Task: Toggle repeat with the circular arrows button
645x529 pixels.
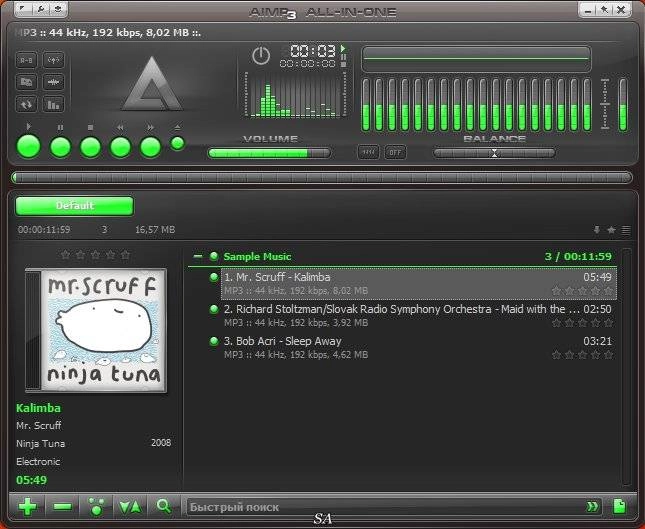Action: (x=26, y=104)
